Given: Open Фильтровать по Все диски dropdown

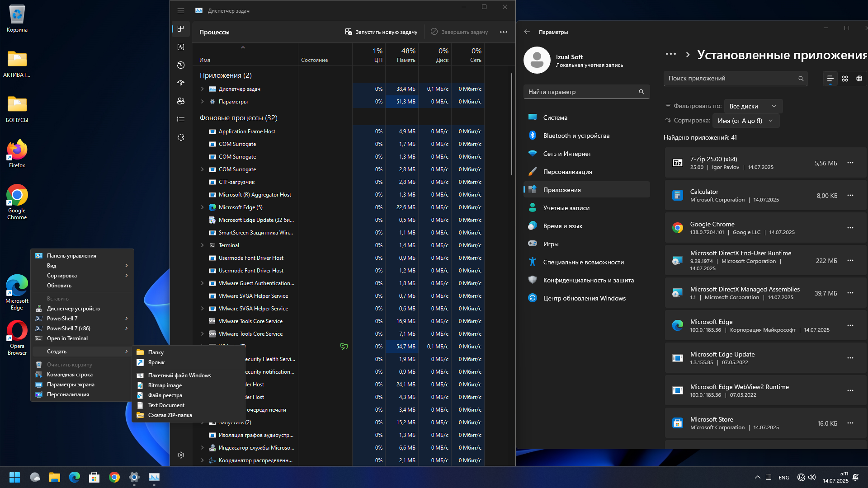Looking at the screenshot, I should (753, 106).
